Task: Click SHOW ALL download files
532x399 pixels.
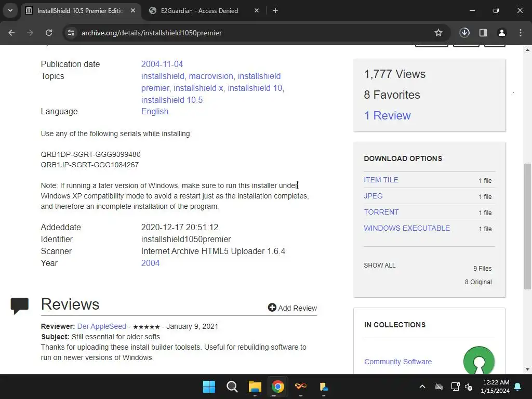Action: 380,265
